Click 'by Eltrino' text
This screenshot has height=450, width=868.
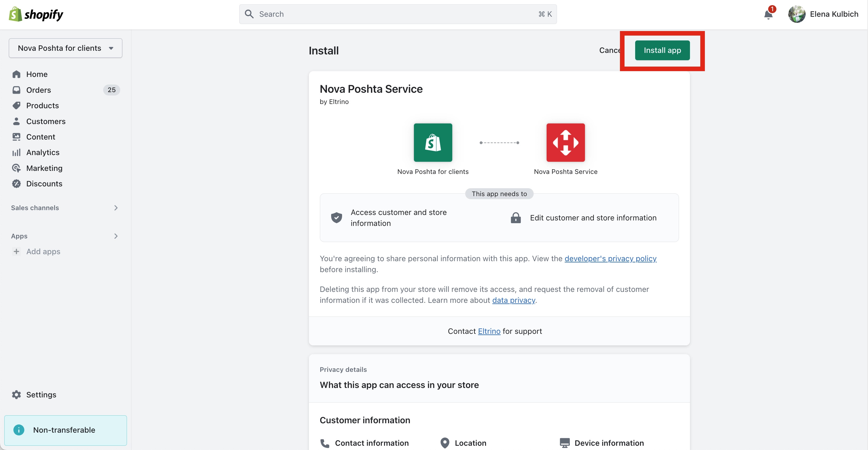point(334,102)
